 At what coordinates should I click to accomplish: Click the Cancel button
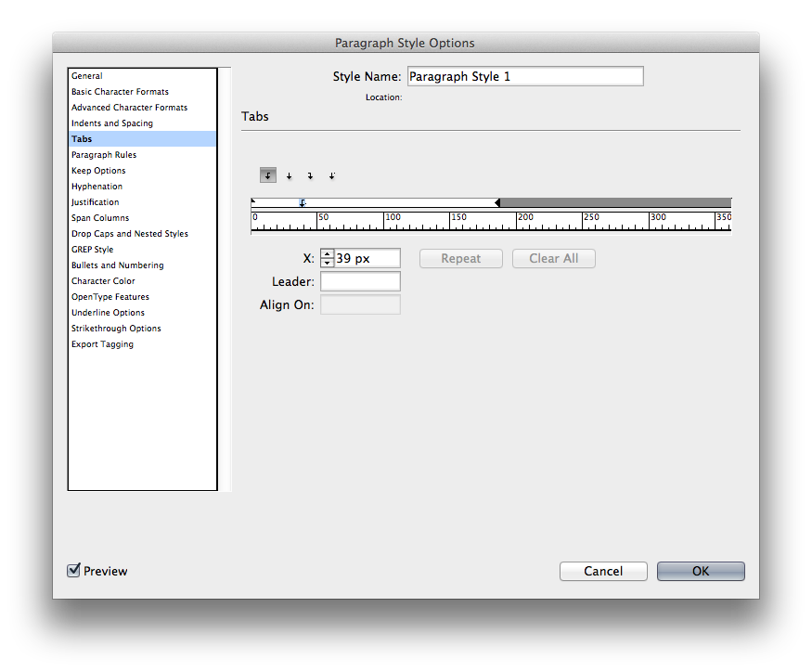603,571
